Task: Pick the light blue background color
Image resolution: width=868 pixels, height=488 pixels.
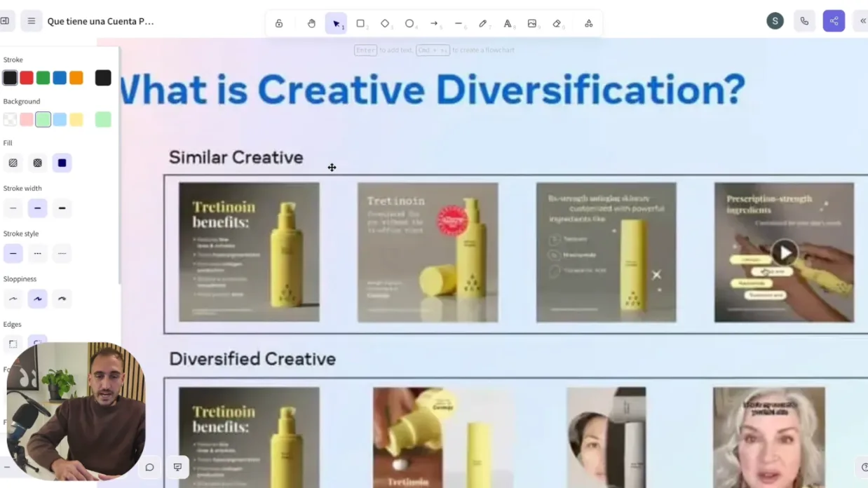Action: [60, 119]
